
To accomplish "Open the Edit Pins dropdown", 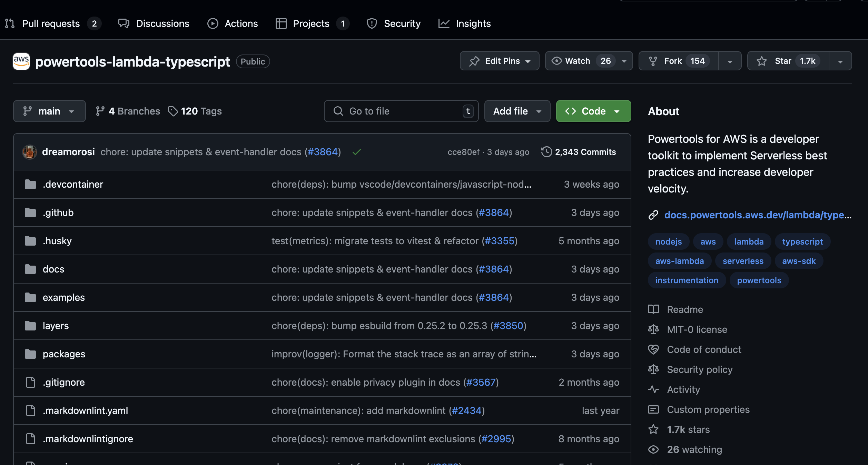I will pyautogui.click(x=500, y=61).
